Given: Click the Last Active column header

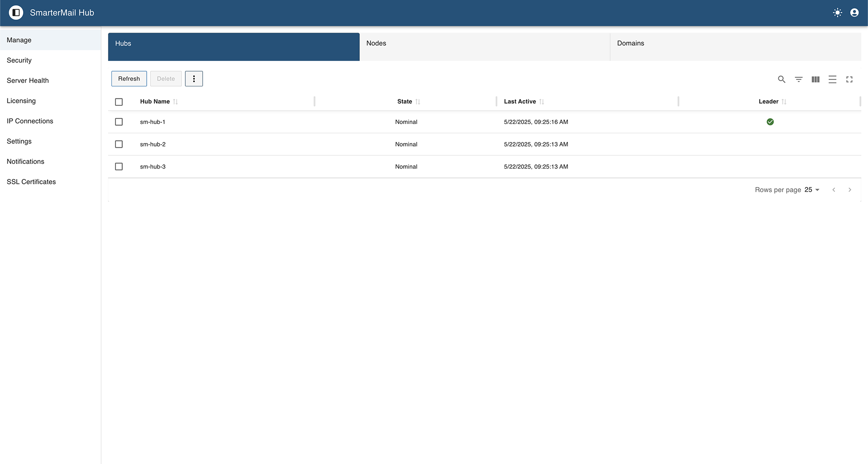Looking at the screenshot, I should click(520, 101).
